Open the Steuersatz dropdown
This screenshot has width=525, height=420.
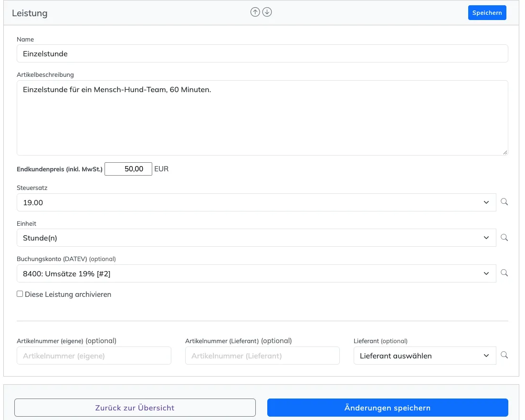point(256,202)
